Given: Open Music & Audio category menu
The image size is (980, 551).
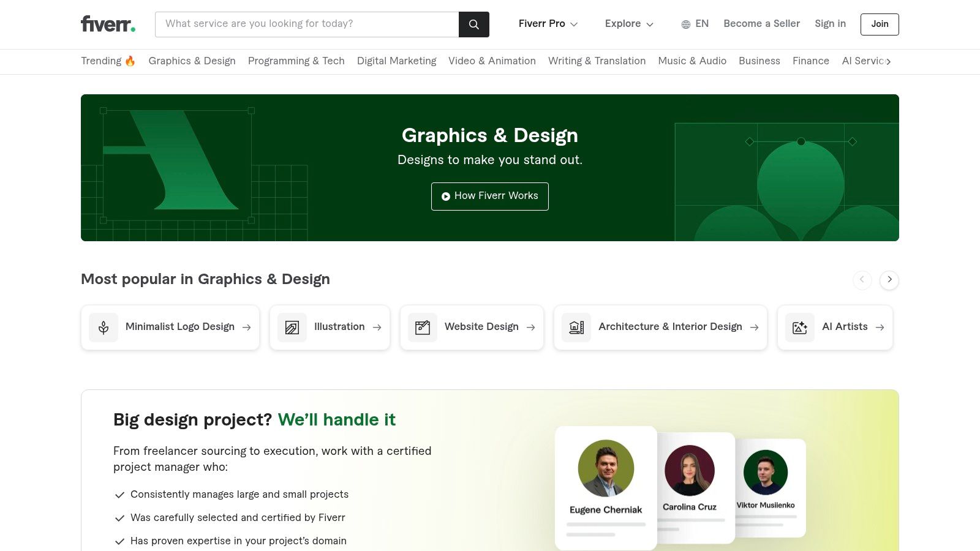Looking at the screenshot, I should tap(692, 61).
